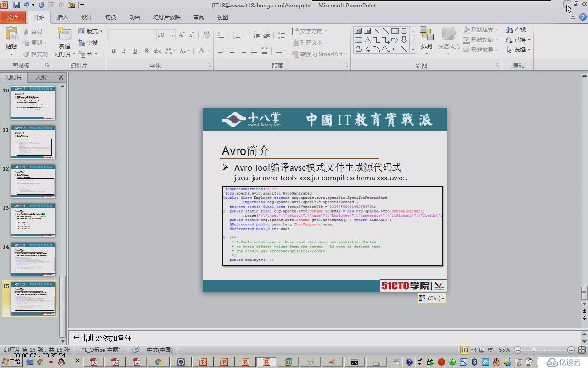Toggle Normal view button in status bar
This screenshot has width=588, height=368.
(x=464, y=350)
